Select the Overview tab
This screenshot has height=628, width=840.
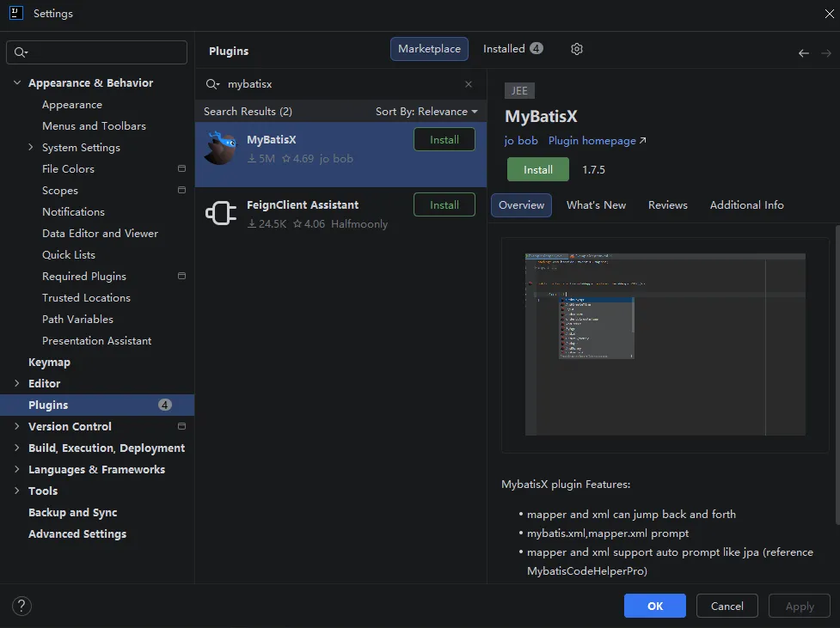(521, 205)
